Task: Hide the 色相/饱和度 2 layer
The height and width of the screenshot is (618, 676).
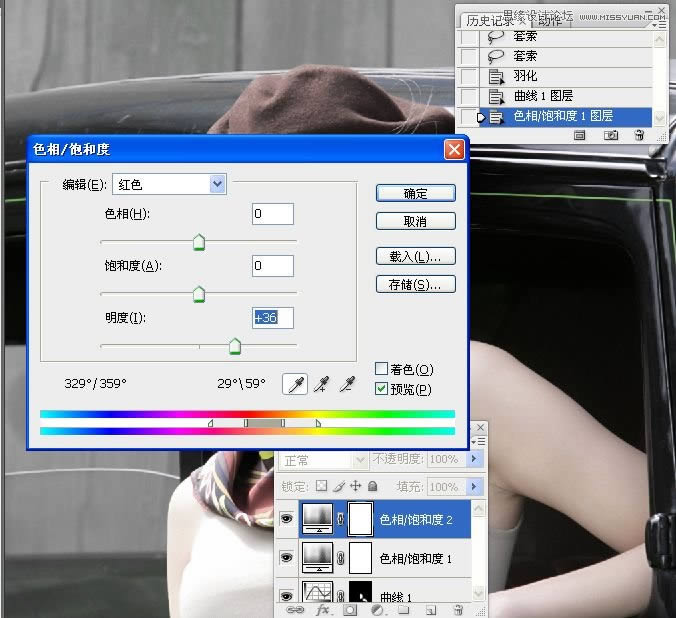Action: pos(287,520)
